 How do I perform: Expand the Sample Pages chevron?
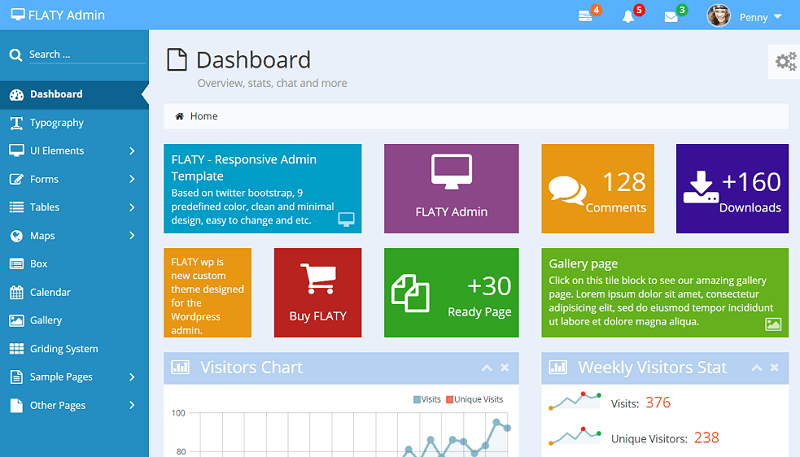[x=132, y=377]
